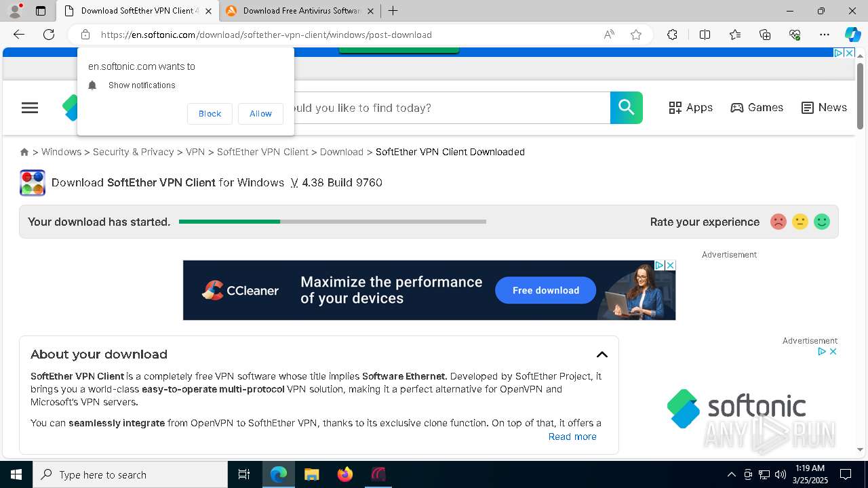Open AdChoices info on CCleaner banner
The width and height of the screenshot is (868, 488).
point(658,266)
